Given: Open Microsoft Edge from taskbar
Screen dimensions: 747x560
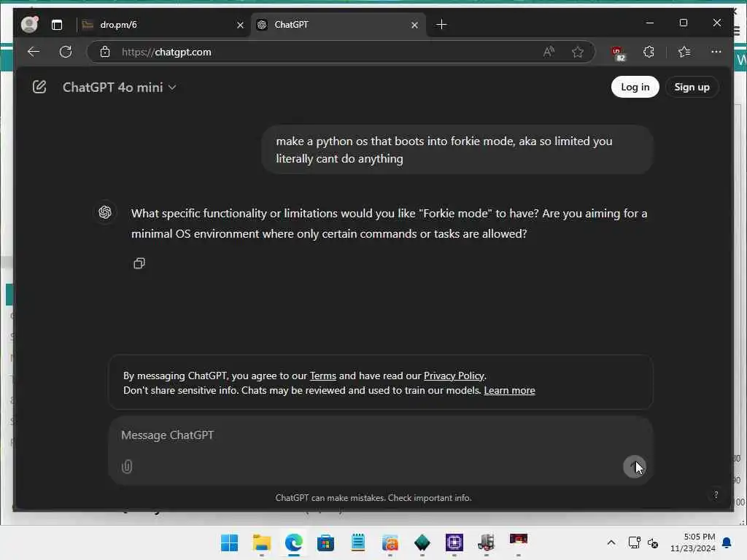Looking at the screenshot, I should tap(294, 542).
